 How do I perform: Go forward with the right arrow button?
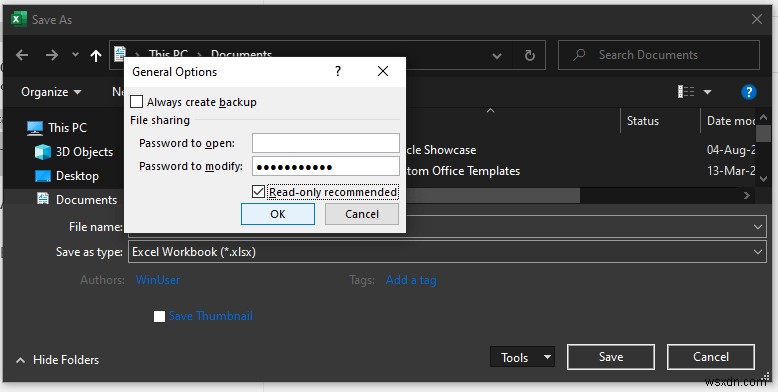tap(52, 55)
